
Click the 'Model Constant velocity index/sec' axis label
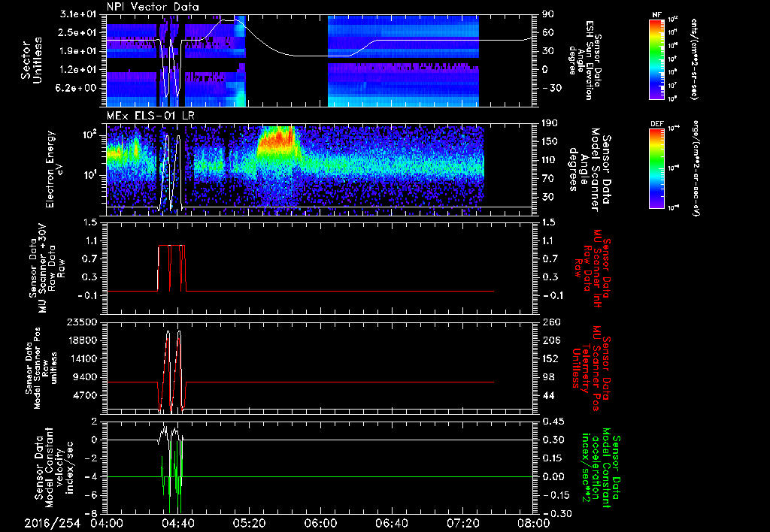53,467
